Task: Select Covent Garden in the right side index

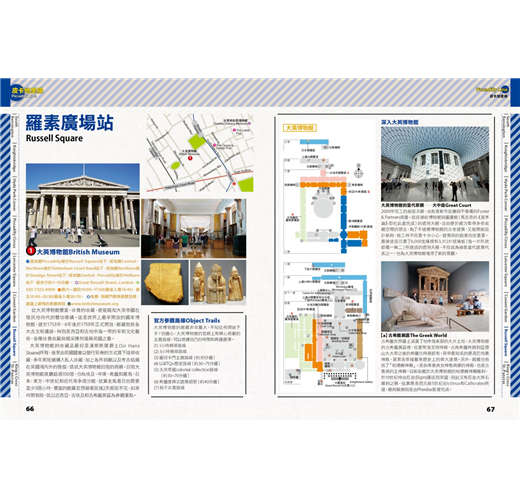Action: click(x=506, y=308)
